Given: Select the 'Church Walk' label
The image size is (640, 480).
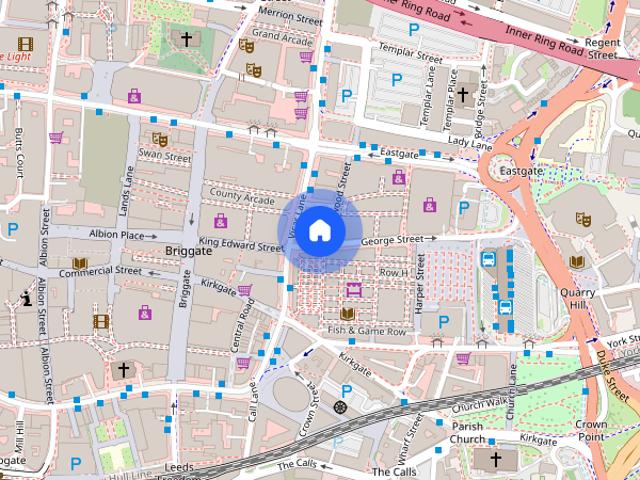Looking at the screenshot, I should coord(478,406).
